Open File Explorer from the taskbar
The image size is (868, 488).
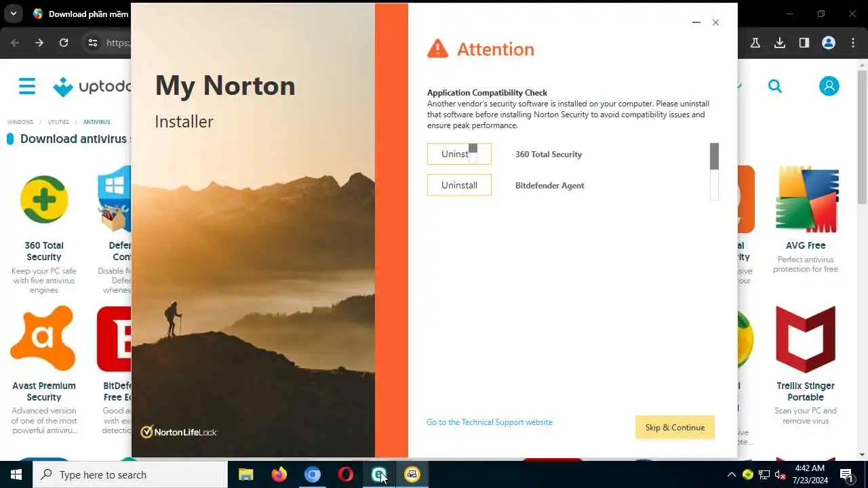245,474
